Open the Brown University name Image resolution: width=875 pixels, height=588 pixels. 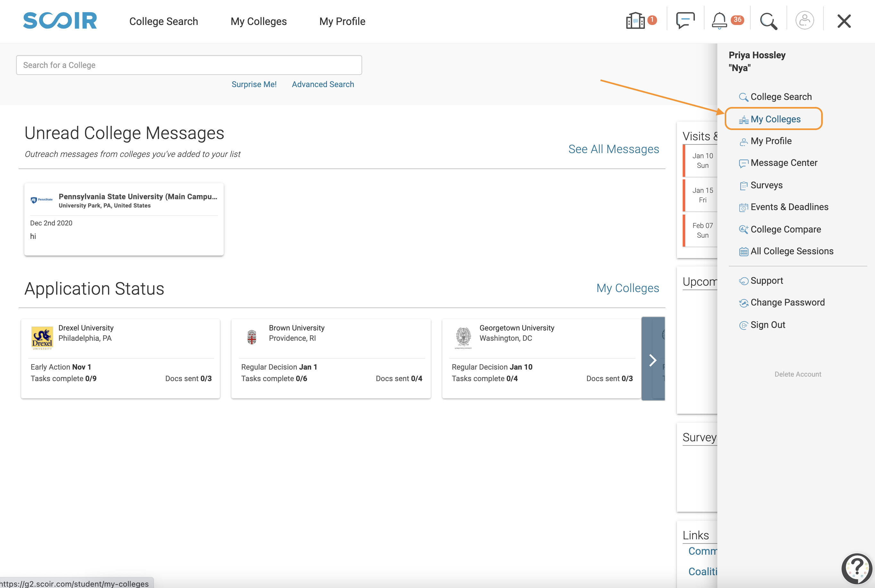coord(296,328)
